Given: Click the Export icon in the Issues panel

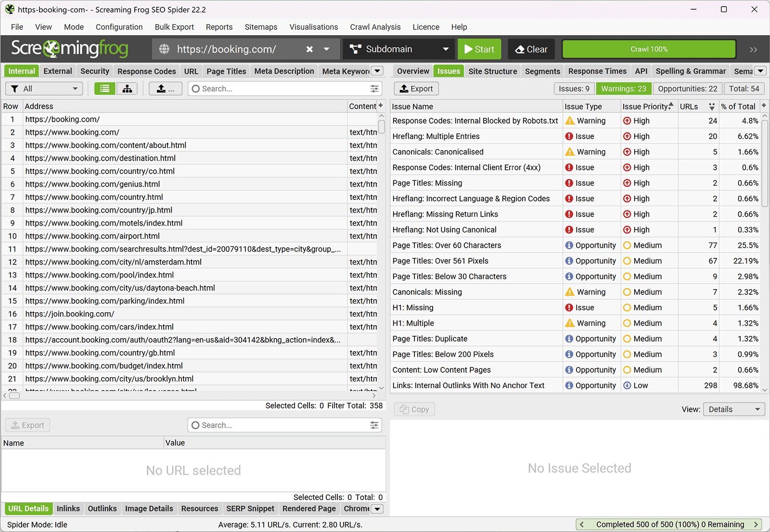Looking at the screenshot, I should (x=416, y=89).
